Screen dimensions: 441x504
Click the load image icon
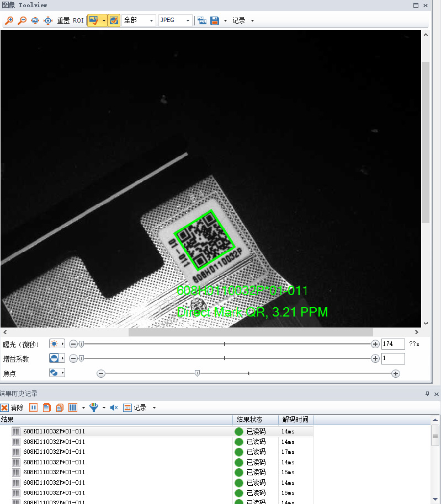[201, 20]
